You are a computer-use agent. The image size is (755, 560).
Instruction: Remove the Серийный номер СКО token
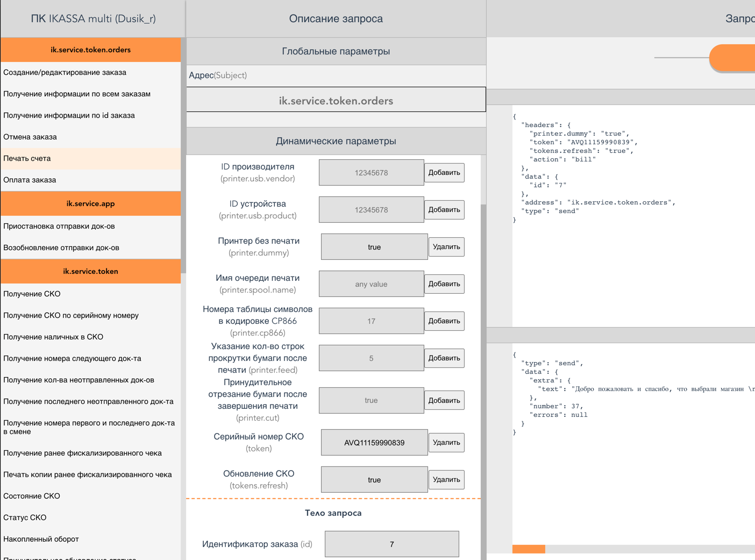(x=446, y=443)
